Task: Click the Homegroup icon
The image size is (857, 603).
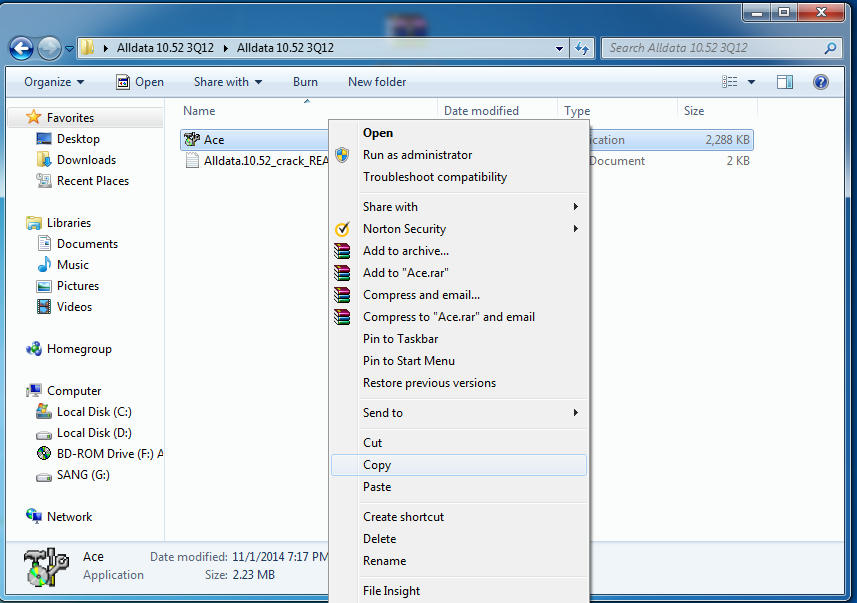Action: point(33,349)
